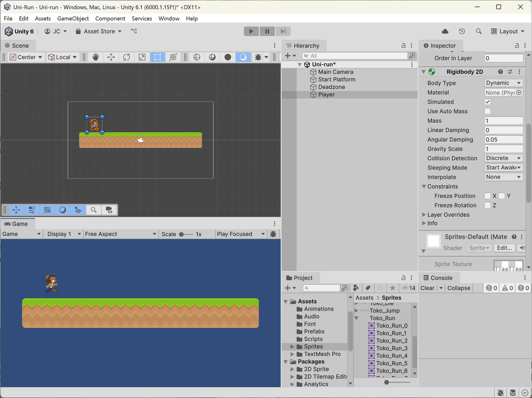This screenshot has width=532, height=398.
Task: Click the shader Edit... button
Action: pos(504,248)
